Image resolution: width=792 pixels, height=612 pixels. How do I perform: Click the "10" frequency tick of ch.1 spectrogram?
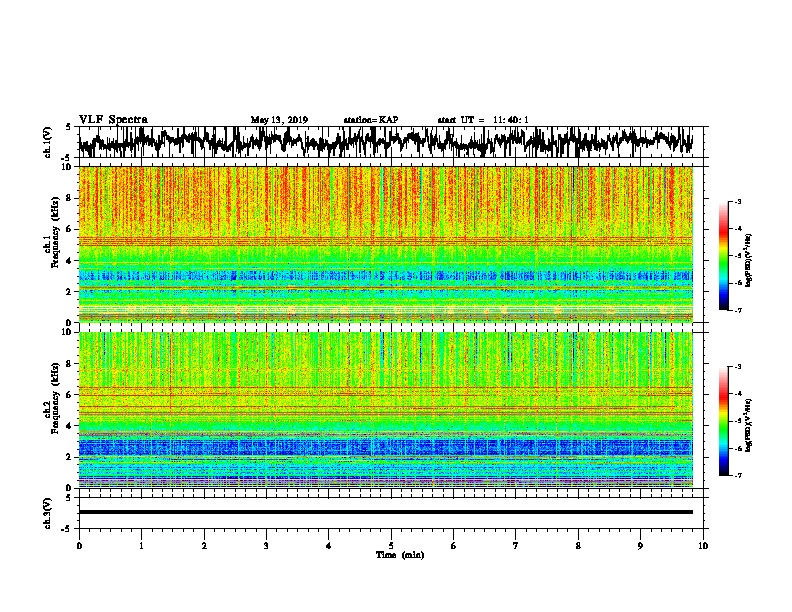(68, 167)
